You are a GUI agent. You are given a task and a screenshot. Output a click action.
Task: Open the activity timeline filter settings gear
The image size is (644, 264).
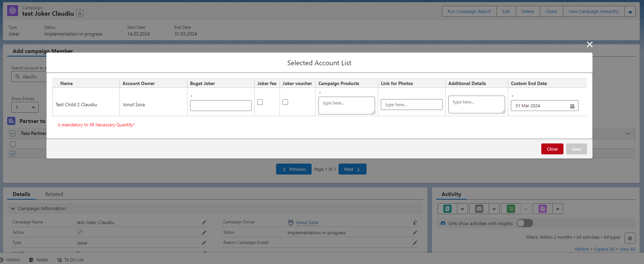point(630,238)
